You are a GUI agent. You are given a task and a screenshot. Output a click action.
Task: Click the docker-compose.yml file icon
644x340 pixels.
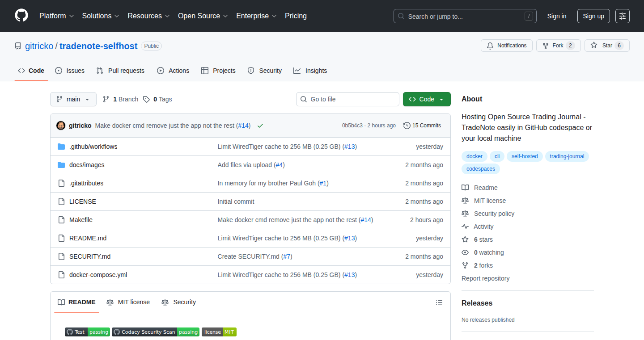click(61, 275)
